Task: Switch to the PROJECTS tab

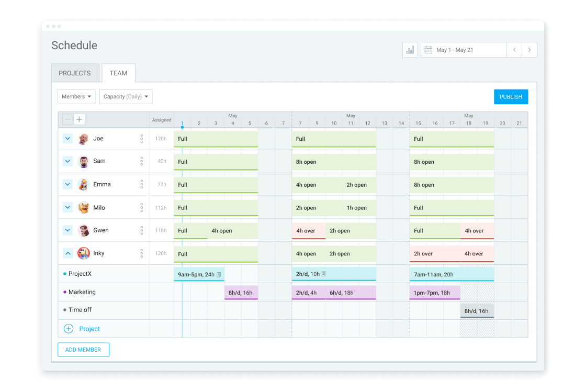Action: tap(75, 73)
